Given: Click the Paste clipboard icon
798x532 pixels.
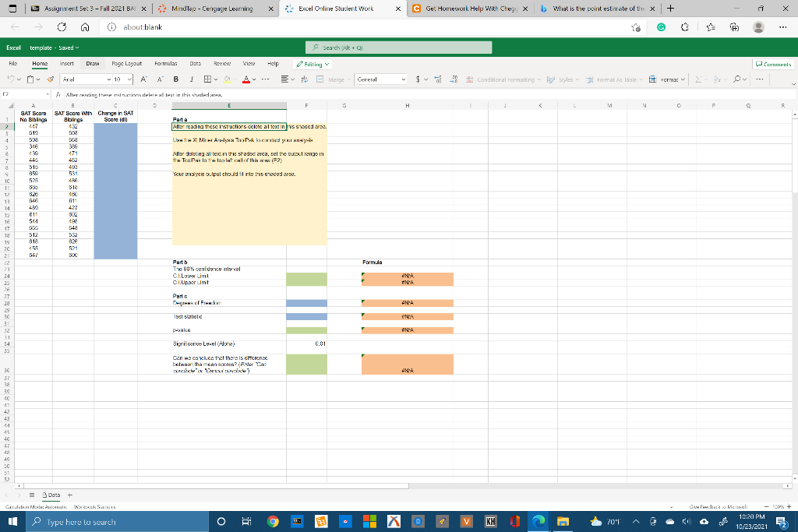Looking at the screenshot, I should coord(30,79).
